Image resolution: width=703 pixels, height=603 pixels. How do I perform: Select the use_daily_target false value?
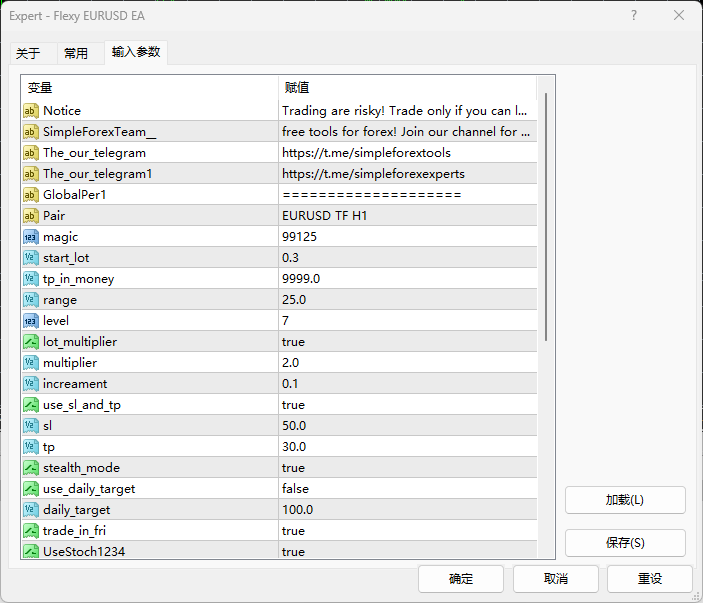tap(408, 489)
